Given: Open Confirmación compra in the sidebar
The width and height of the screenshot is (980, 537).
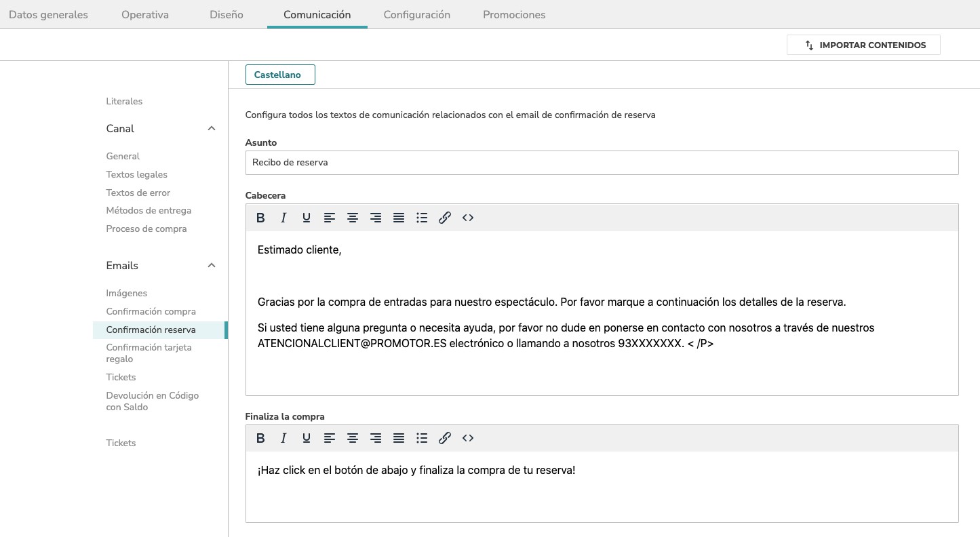Looking at the screenshot, I should 151,311.
